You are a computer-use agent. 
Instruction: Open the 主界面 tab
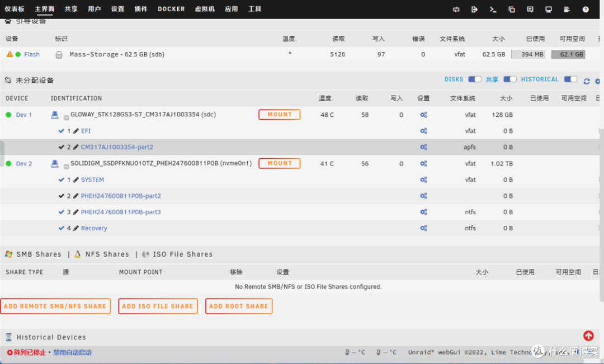pos(45,9)
